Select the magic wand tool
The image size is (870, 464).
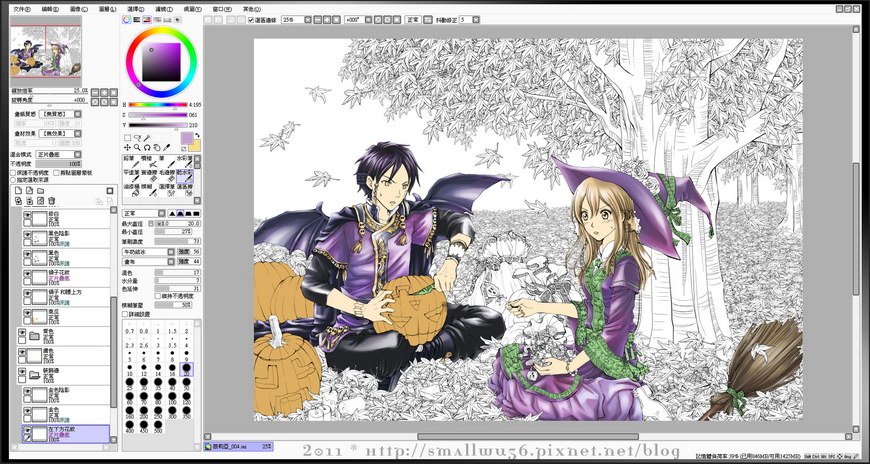click(147, 138)
